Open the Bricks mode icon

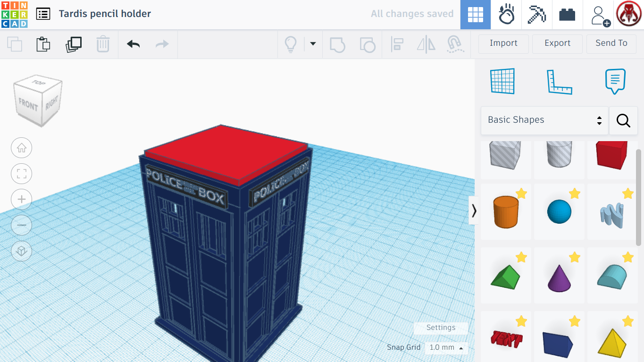[x=567, y=15]
